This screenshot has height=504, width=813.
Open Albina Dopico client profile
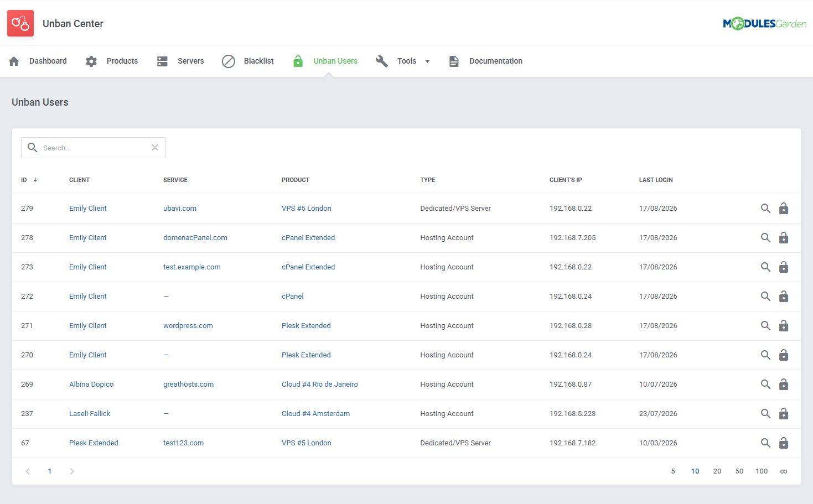tap(91, 385)
